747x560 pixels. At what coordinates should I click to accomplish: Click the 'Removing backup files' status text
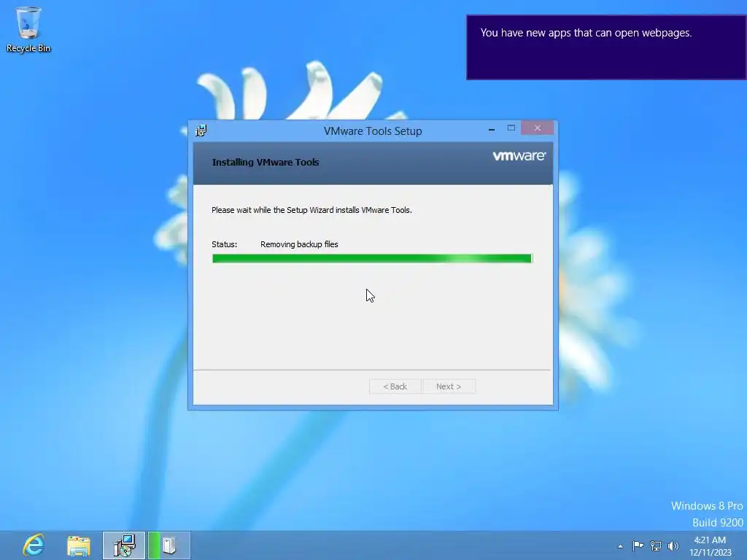pyautogui.click(x=299, y=244)
